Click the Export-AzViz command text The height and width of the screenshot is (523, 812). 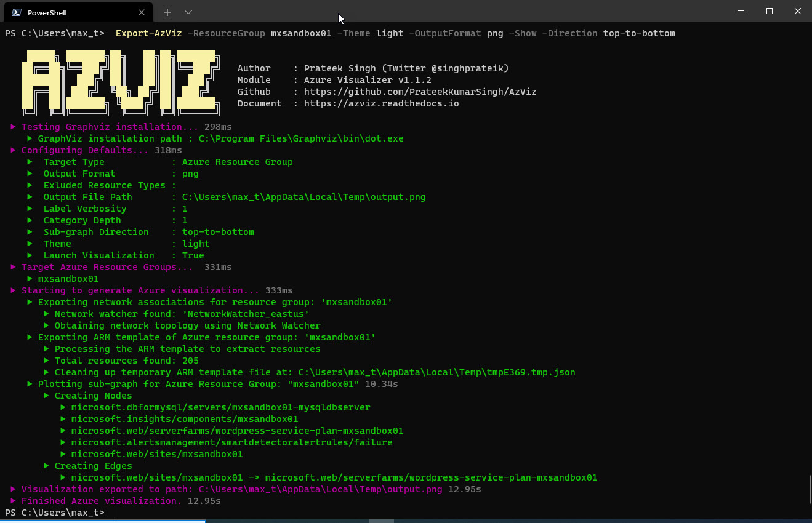click(148, 33)
